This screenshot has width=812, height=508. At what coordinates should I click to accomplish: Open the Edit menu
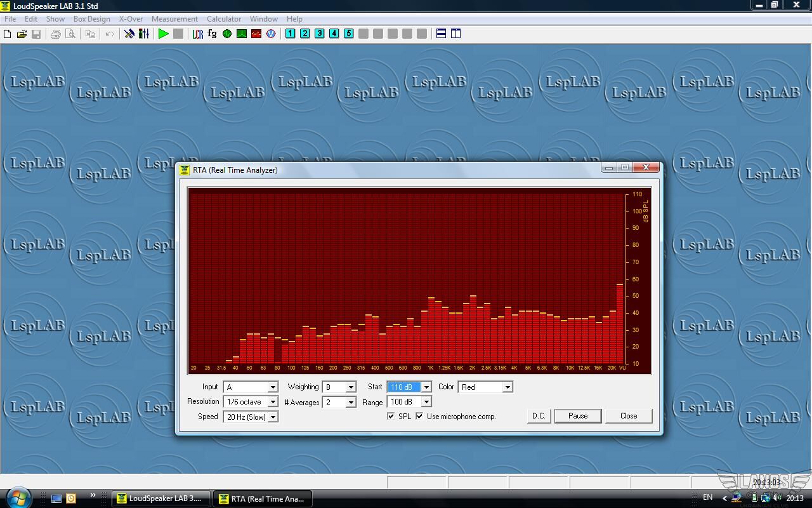click(31, 19)
